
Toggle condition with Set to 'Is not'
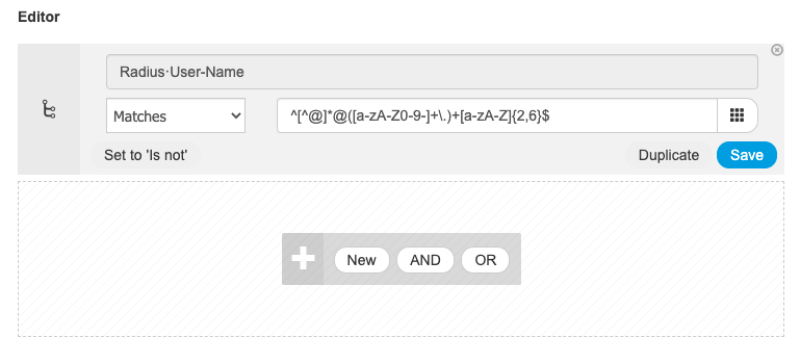[145, 155]
